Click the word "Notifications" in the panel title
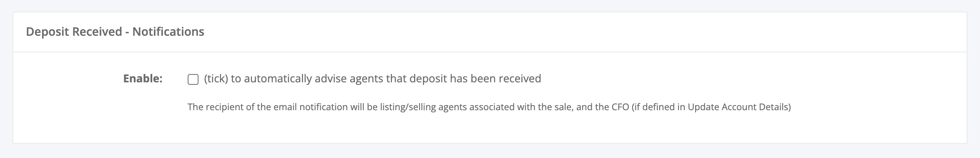 pos(168,32)
